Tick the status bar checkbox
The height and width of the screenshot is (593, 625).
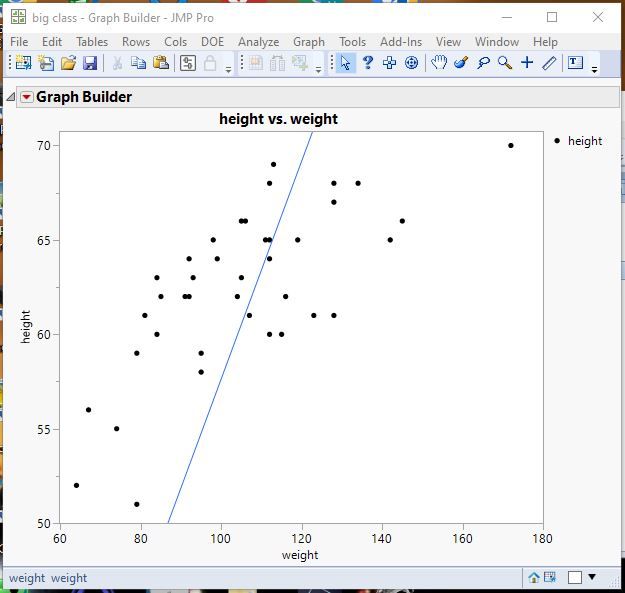pyautogui.click(x=574, y=577)
